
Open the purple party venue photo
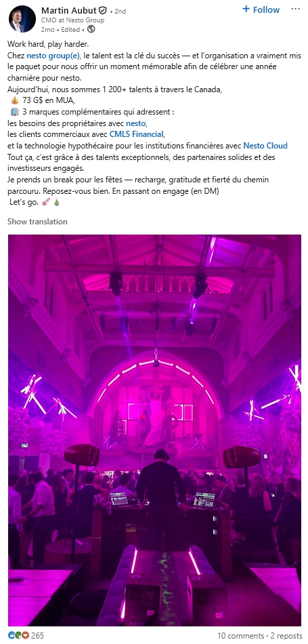154,430
